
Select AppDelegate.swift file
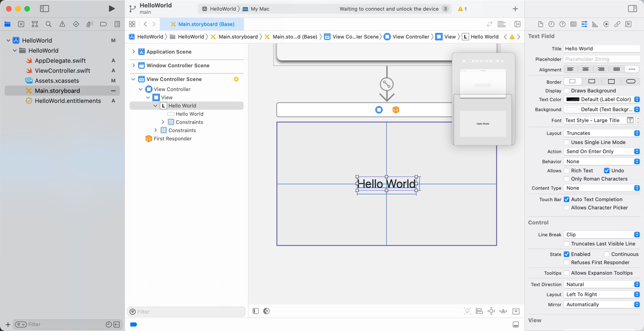(60, 60)
